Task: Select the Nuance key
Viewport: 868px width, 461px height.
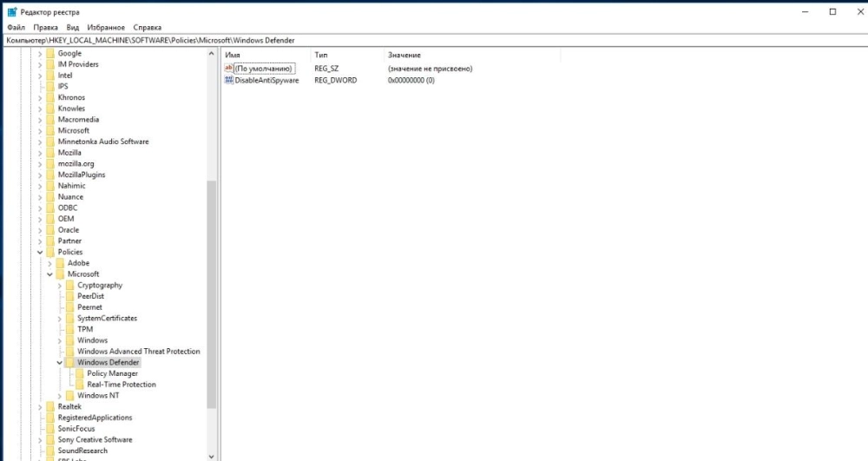Action: click(x=70, y=197)
